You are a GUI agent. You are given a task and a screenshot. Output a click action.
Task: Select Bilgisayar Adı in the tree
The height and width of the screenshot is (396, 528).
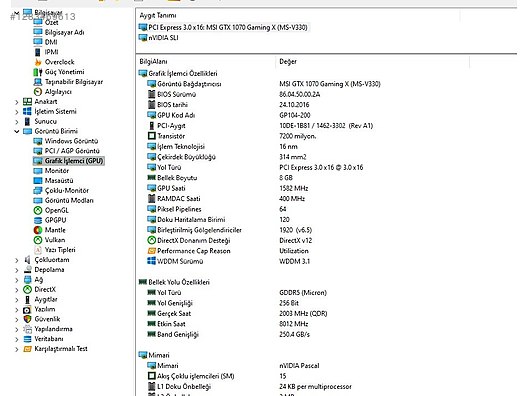click(x=64, y=32)
